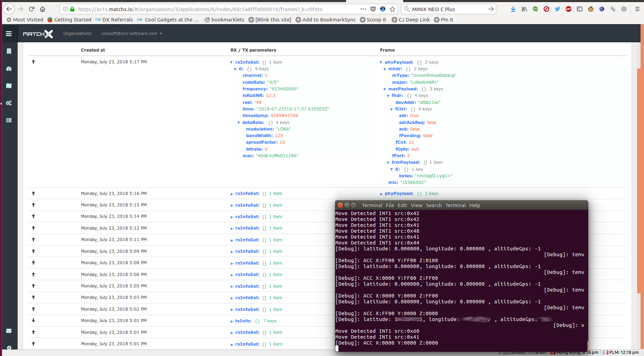Collapse the fCtrl node
This screenshot has width=644, height=356.
(391, 109)
